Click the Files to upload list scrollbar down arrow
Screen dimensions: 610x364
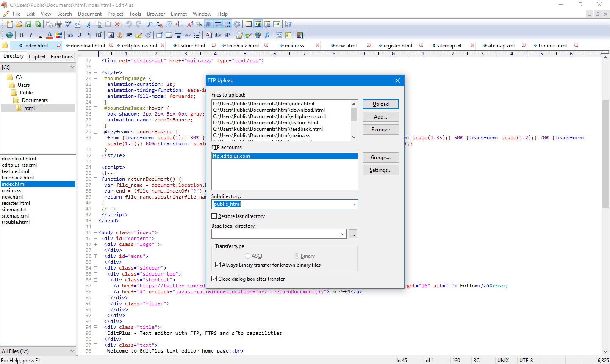[x=354, y=137]
